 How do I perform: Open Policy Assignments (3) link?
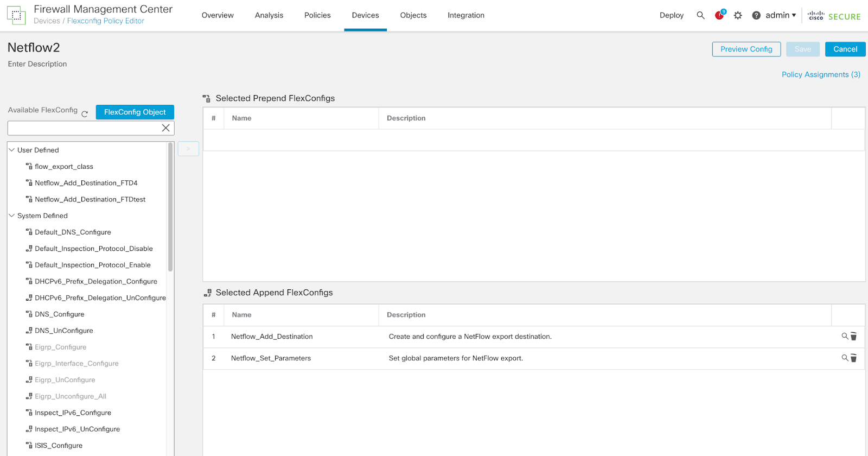821,74
